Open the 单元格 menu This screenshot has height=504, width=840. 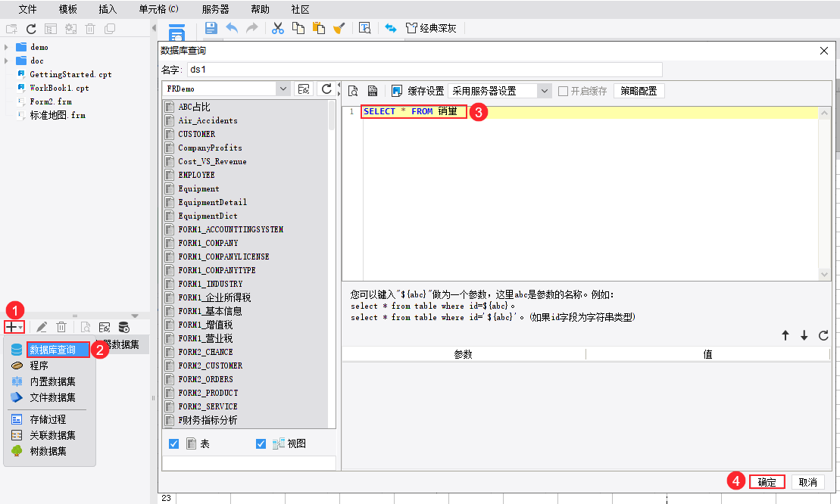[x=158, y=9]
